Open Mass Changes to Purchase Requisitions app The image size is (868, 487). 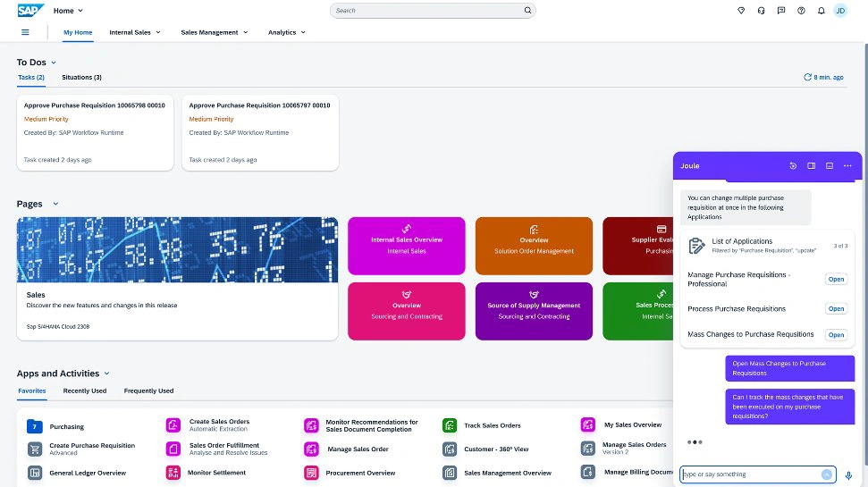[836, 334]
